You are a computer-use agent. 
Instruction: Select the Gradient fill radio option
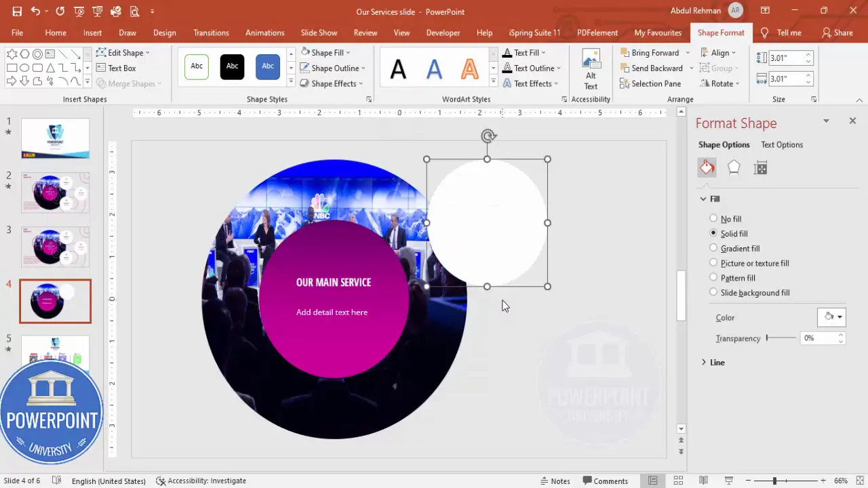pos(713,248)
